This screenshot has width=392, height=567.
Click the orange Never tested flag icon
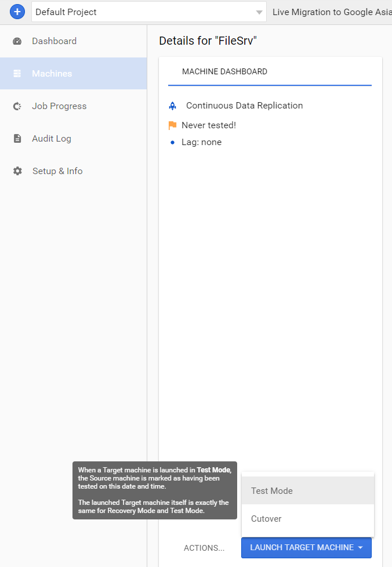pyautogui.click(x=172, y=125)
